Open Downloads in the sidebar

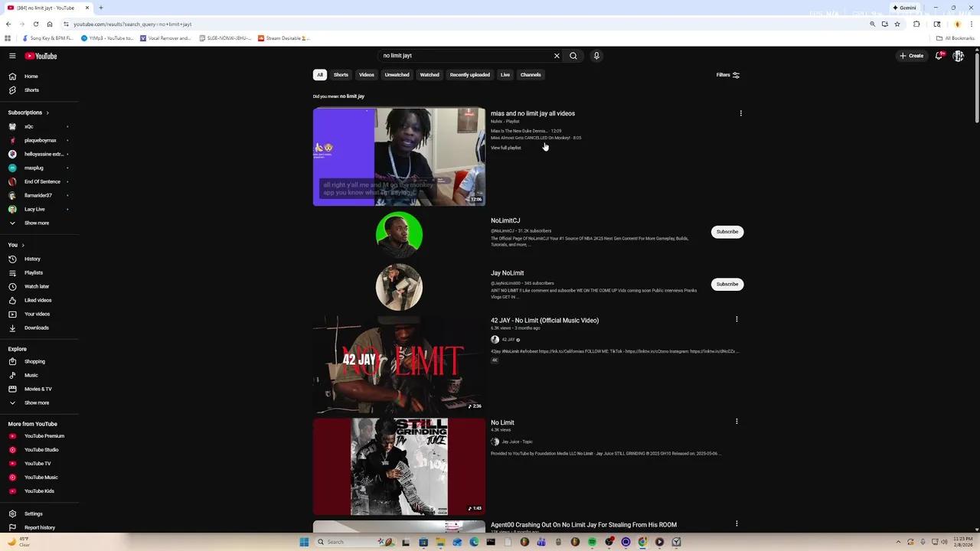click(37, 328)
